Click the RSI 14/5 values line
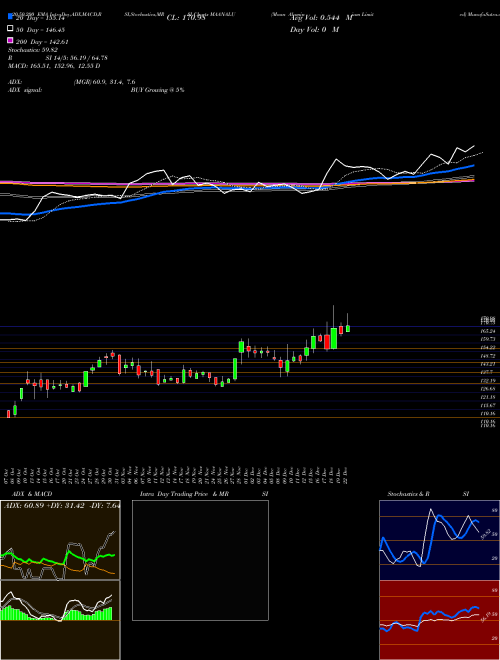 (58, 58)
